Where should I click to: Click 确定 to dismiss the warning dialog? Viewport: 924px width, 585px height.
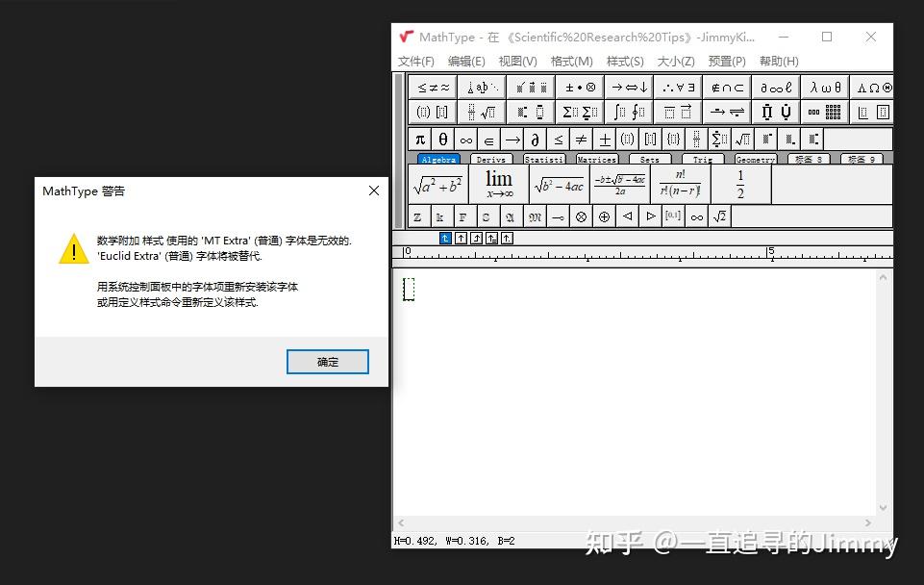328,362
